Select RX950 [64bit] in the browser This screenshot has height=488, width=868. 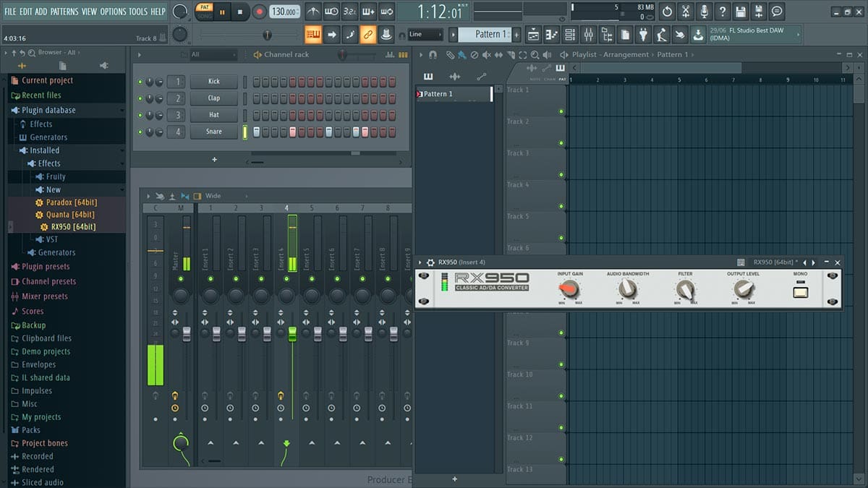click(x=73, y=227)
